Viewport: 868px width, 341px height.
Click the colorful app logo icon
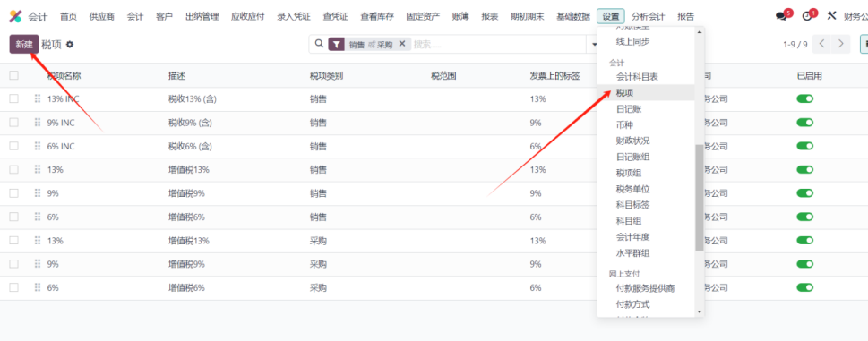pyautogui.click(x=15, y=17)
